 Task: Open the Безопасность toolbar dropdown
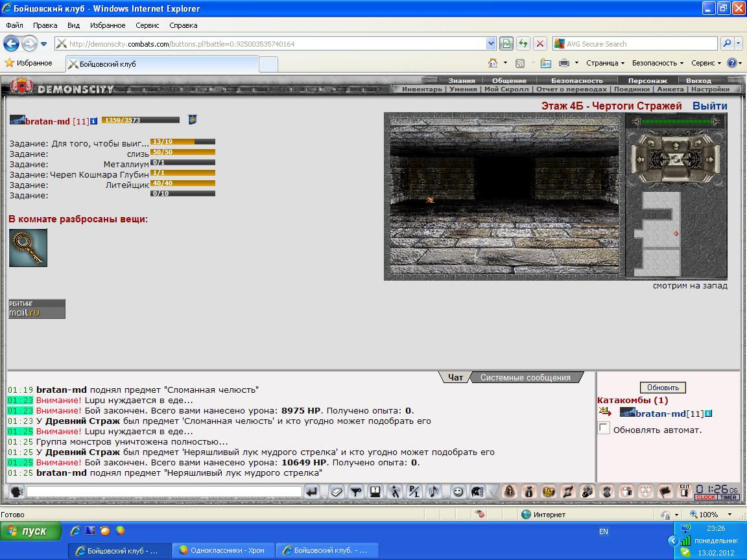658,63
